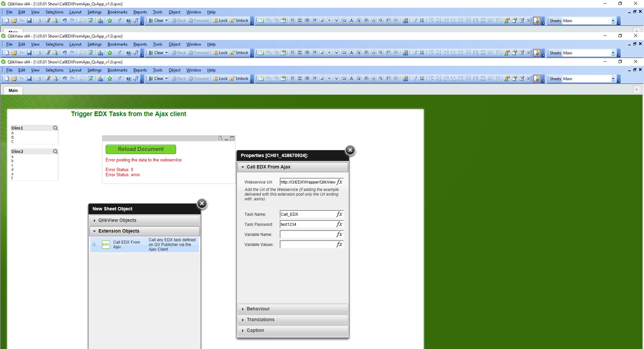The image size is (644, 349).
Task: Close the New Sheet Object panel
Action: click(x=202, y=203)
